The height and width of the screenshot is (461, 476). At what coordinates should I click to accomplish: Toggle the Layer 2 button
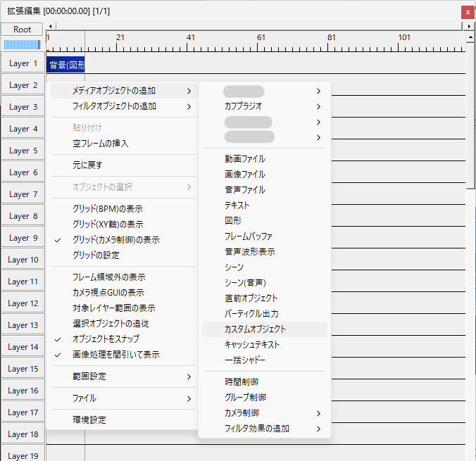coord(23,85)
